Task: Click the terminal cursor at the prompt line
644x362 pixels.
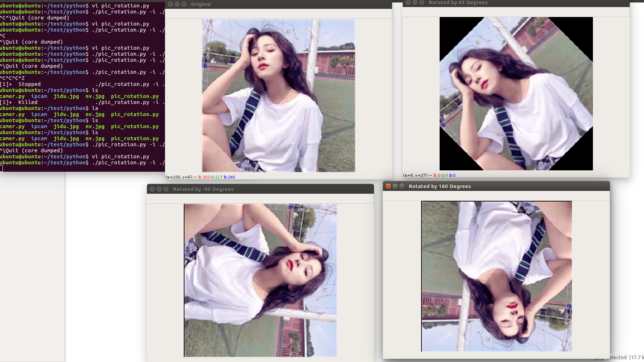Action: (2, 168)
